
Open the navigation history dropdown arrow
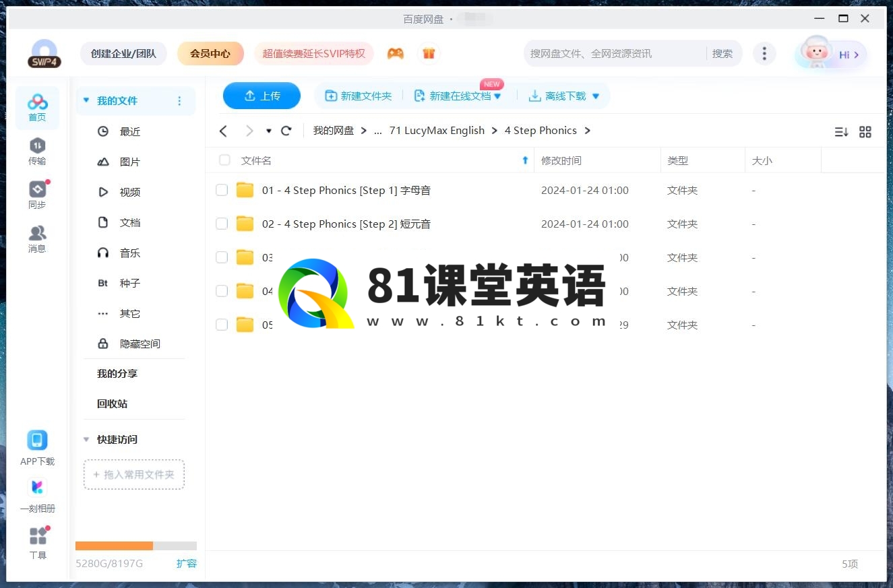pos(269,131)
